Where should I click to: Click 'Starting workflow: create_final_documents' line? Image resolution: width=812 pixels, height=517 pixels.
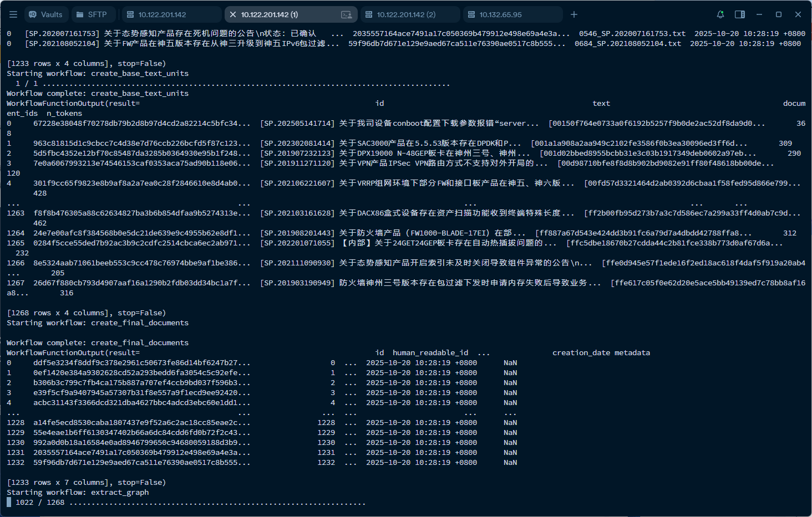tap(98, 323)
